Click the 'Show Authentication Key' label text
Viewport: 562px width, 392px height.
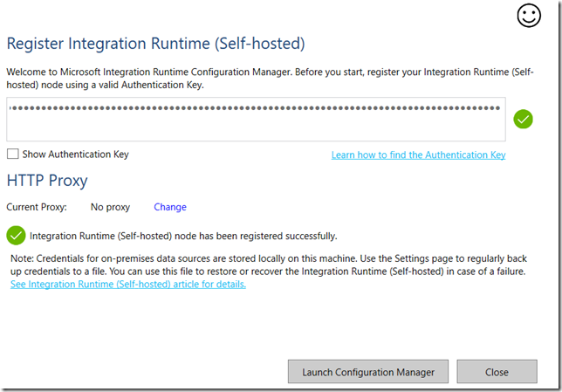tap(75, 155)
